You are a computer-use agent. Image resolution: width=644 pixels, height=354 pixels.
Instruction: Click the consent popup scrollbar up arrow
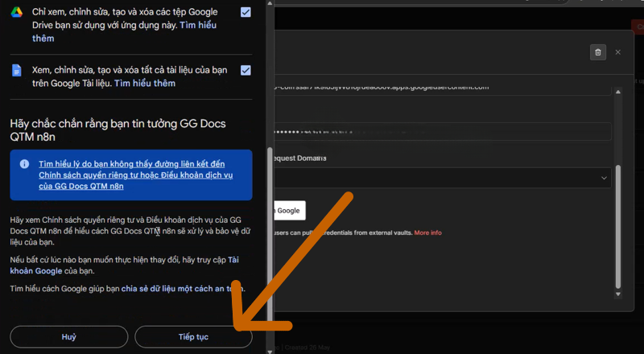[x=270, y=3]
